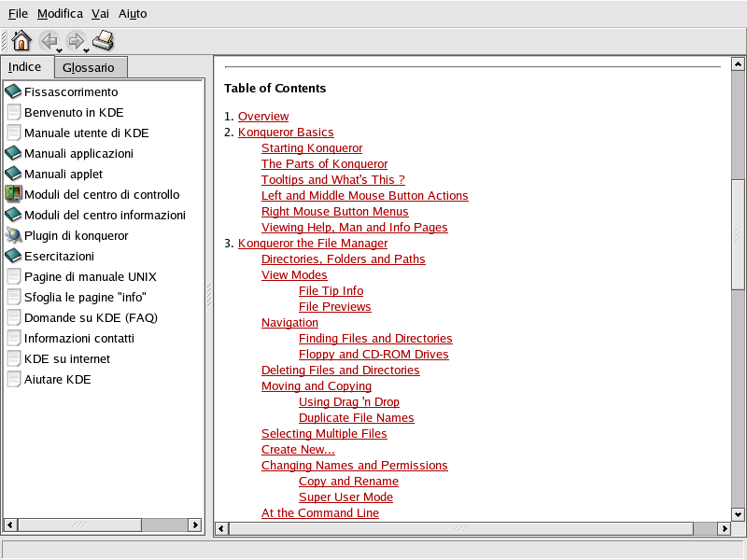Click the Plugin di konqueror icon

tap(13, 236)
